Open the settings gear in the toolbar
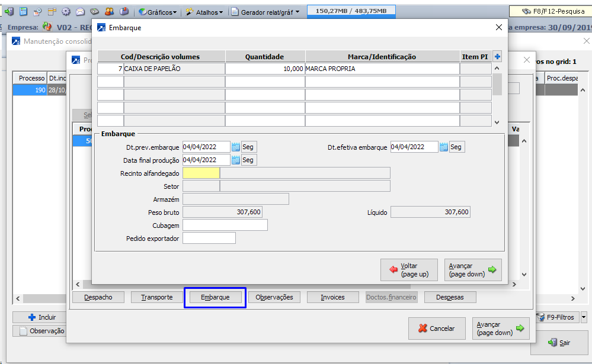The width and height of the screenshot is (592, 364). tap(65, 11)
